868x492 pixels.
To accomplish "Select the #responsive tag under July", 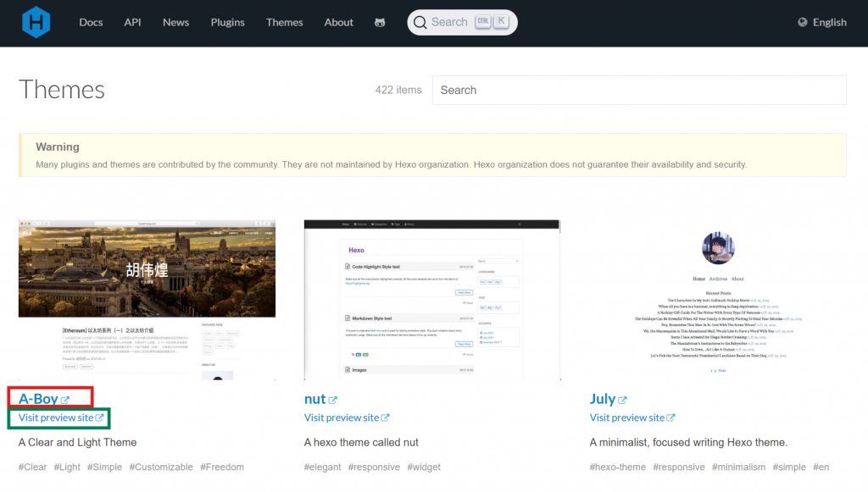I will [x=679, y=467].
